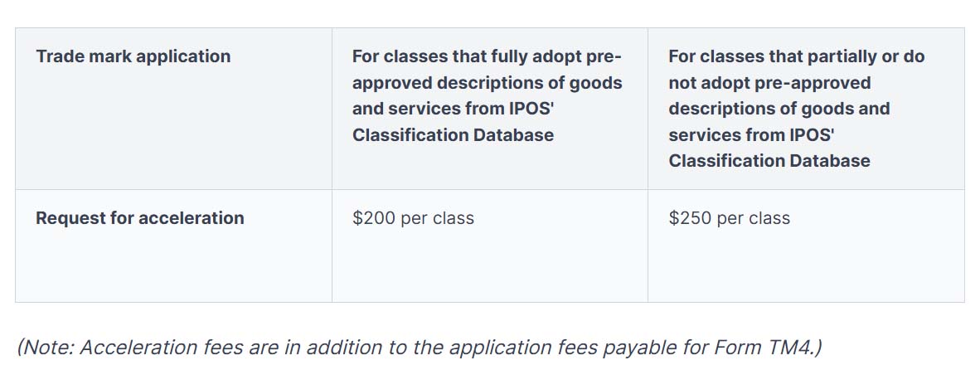Click "and services from IPOS'" in the middle header
This screenshot has height=370, width=980.
coord(453,109)
